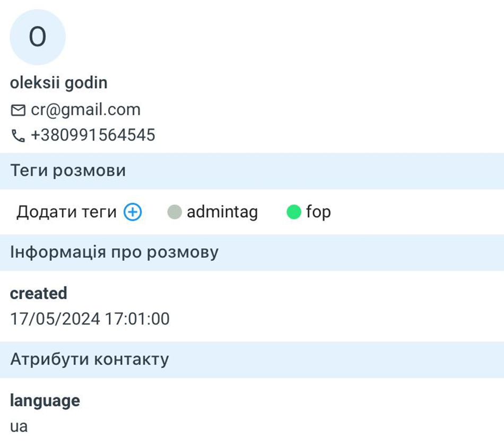This screenshot has height=447, width=504.
Task: Collapse the Атрибути контакту section header
Action: [x=252, y=360]
